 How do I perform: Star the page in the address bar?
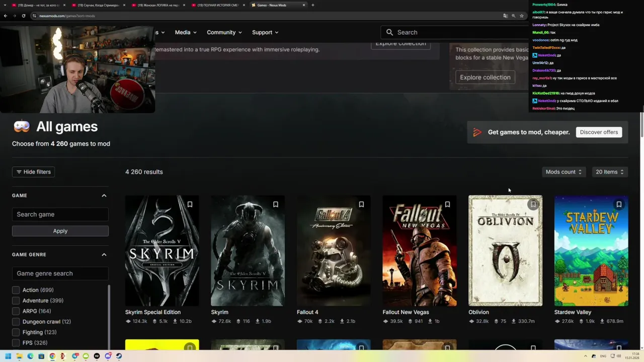[522, 16]
